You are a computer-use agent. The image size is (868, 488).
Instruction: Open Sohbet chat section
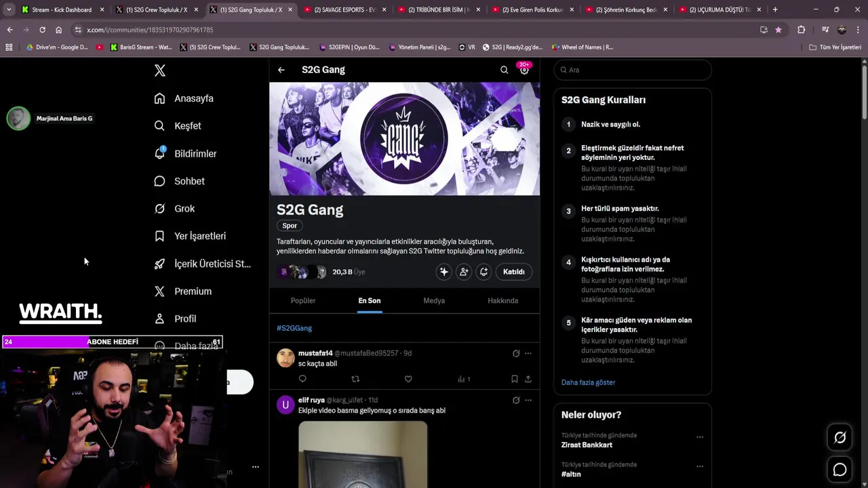point(179,181)
